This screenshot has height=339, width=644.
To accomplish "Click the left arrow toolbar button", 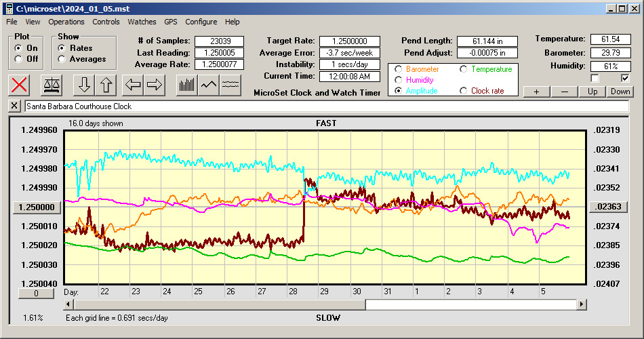I will [x=133, y=85].
